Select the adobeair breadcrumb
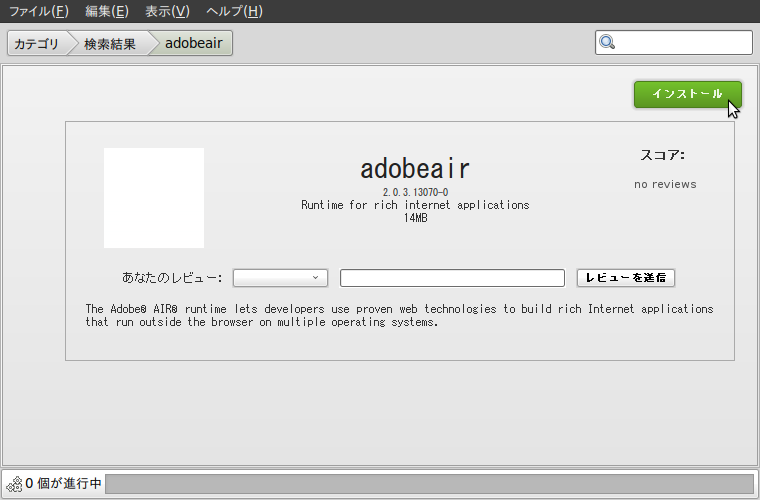The image size is (760, 500). point(193,43)
